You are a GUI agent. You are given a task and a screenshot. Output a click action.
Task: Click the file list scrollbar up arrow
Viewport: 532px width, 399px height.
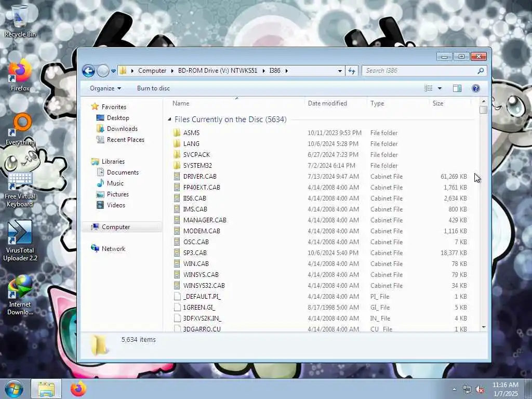[x=484, y=101]
